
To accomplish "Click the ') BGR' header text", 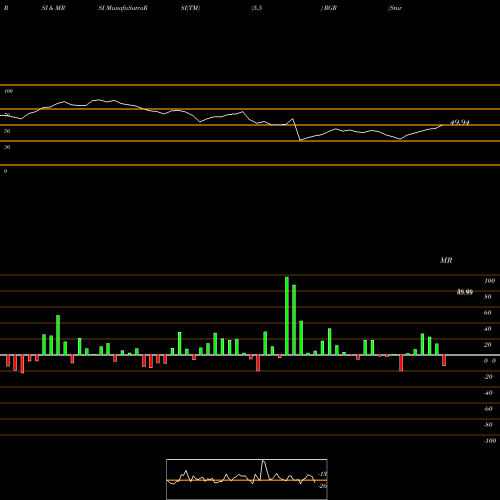I will click(x=329, y=8).
